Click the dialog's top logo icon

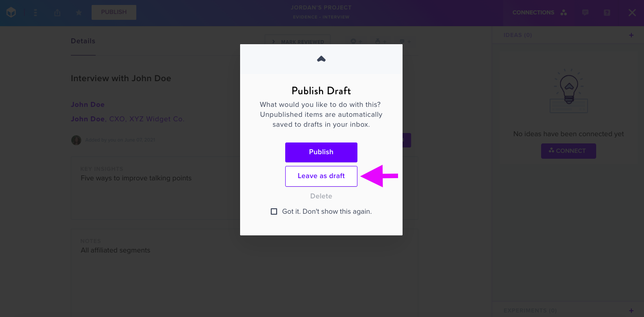(321, 59)
